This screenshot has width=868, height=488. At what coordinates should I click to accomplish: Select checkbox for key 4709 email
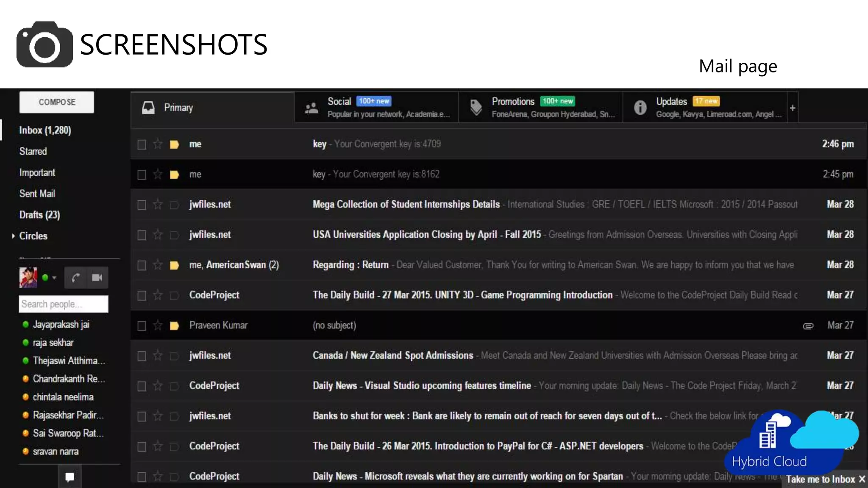coord(142,144)
